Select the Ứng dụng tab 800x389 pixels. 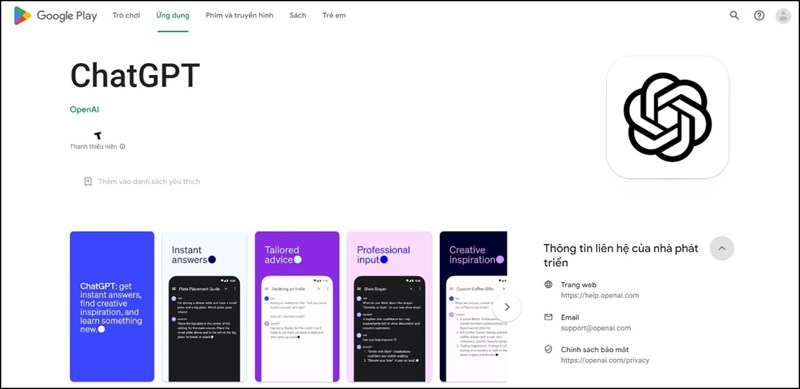tap(172, 15)
